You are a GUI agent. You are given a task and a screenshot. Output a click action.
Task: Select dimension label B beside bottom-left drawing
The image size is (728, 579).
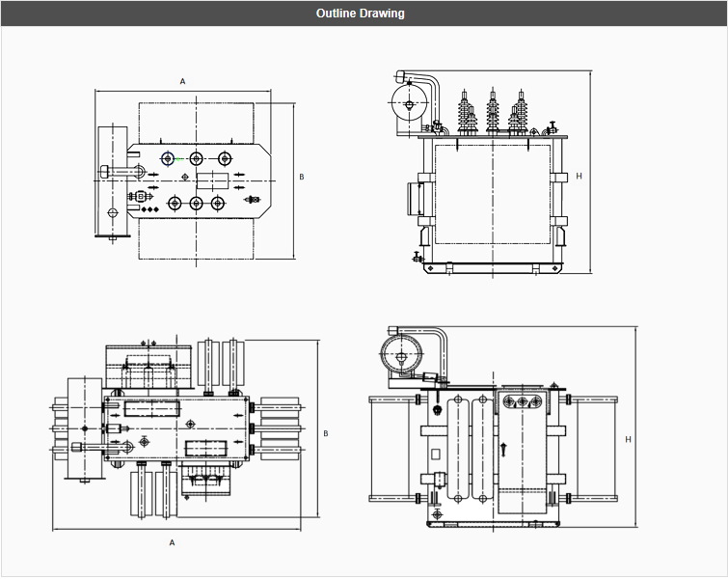(x=326, y=433)
